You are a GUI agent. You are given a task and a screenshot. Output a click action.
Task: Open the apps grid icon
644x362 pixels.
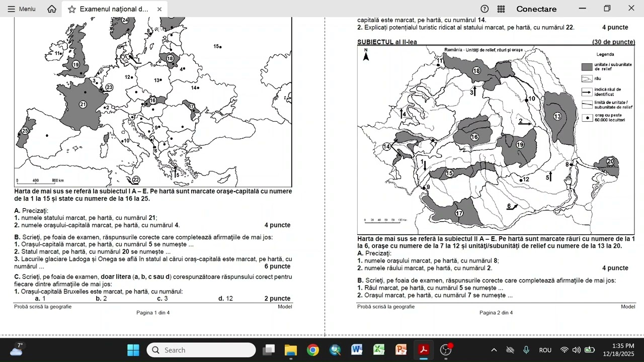click(501, 9)
